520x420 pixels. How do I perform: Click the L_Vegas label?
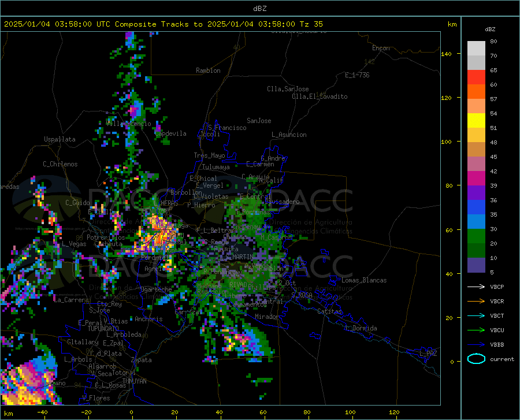(x=74, y=244)
